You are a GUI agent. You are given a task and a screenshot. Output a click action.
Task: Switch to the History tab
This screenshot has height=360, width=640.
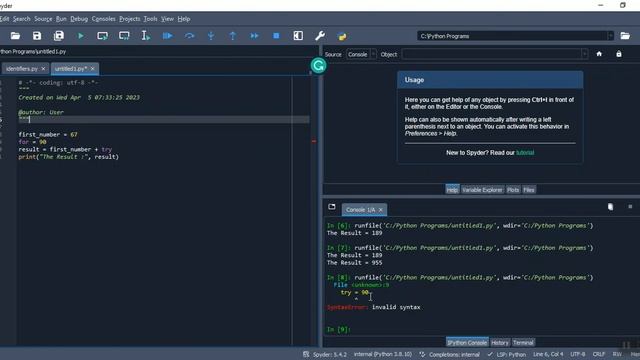500,342
